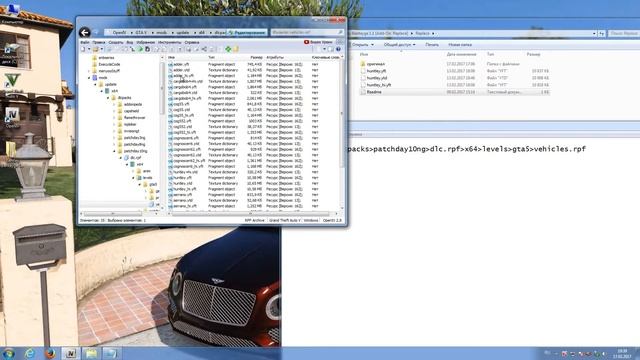
Task: Select huntley.yft in the OpenIV file list
Action: 182,178
